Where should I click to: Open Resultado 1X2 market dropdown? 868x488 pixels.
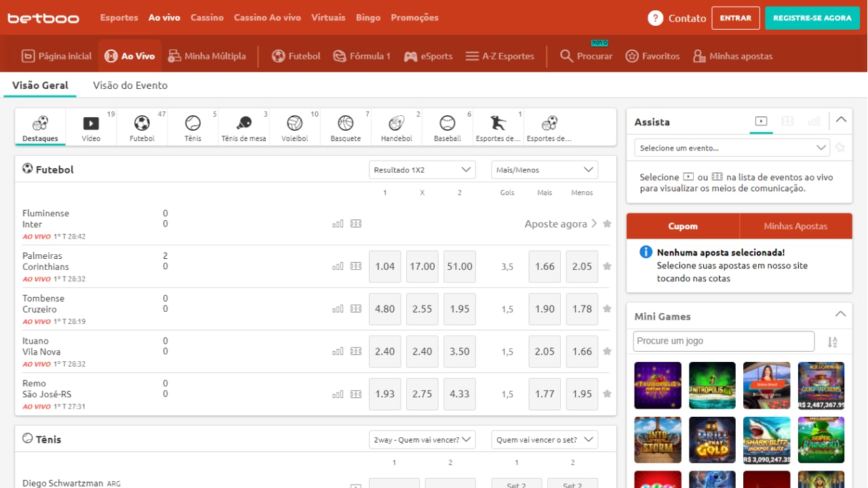coord(422,170)
